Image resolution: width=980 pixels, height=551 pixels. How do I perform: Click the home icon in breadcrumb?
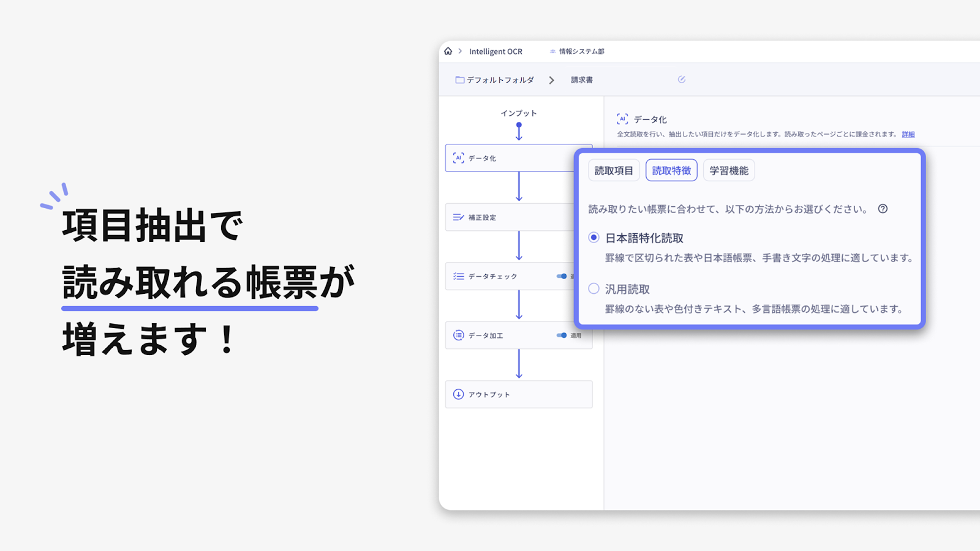tap(448, 51)
